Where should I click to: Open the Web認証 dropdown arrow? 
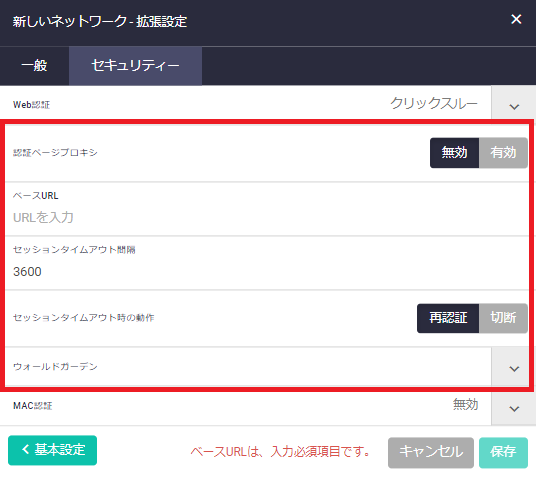pos(514,103)
